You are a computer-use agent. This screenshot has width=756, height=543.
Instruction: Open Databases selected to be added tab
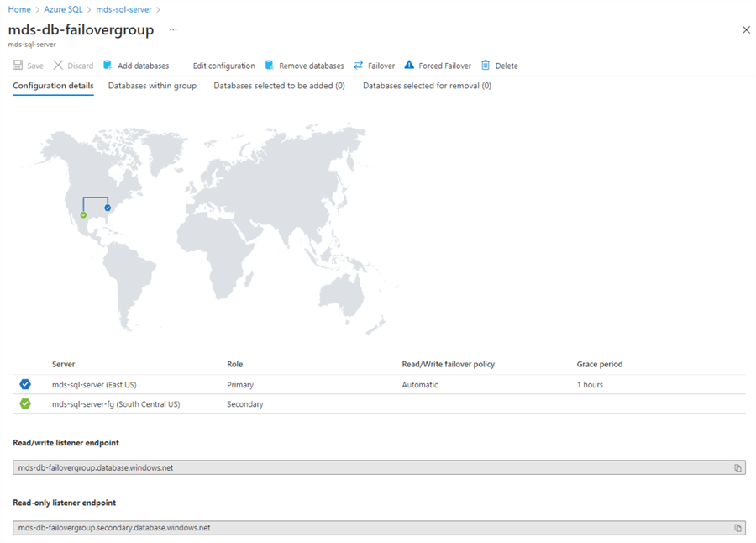click(x=279, y=86)
